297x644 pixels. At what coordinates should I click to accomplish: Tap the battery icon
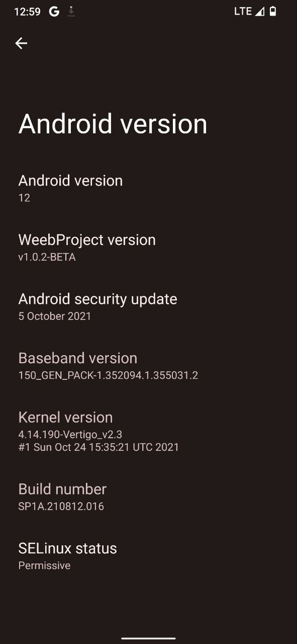tap(273, 12)
